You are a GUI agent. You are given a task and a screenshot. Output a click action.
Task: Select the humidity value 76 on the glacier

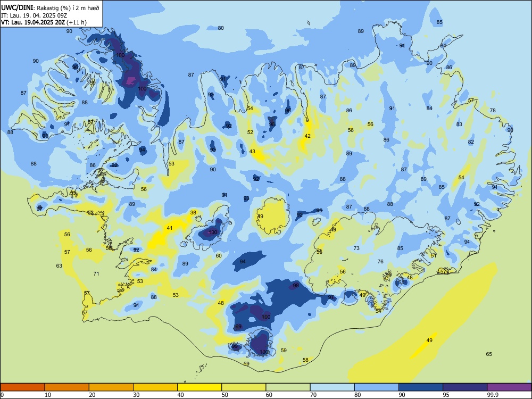[x=380, y=262]
